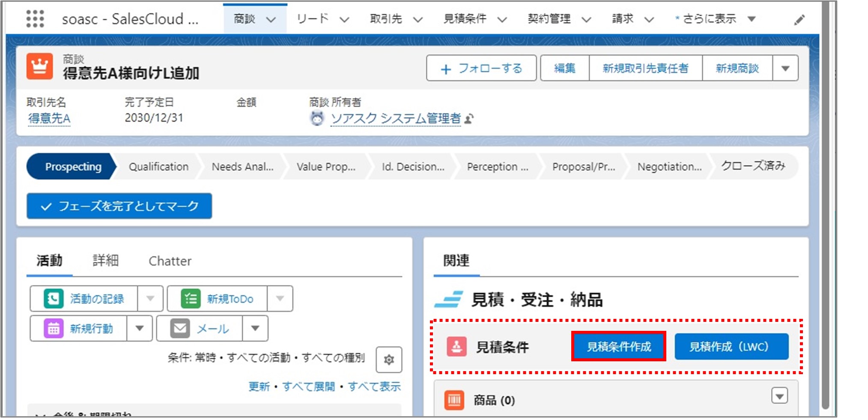
Task: Switch to the 活動 tab
Action: pos(49,261)
